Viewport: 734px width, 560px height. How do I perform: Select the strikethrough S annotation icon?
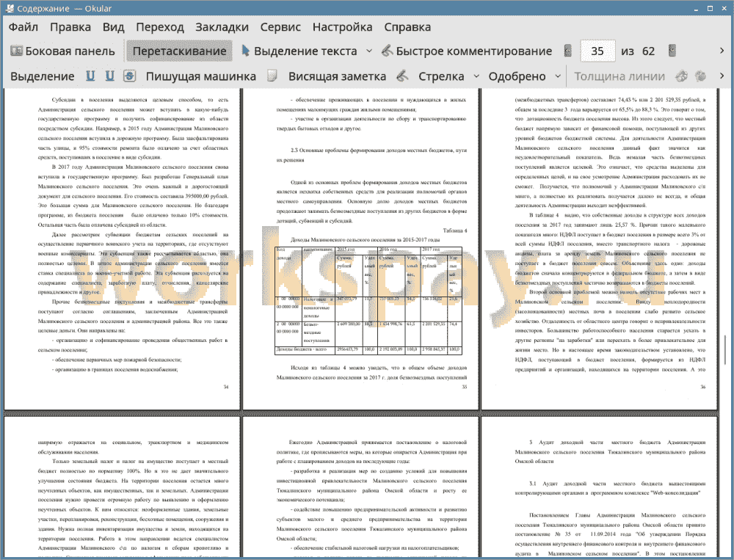point(130,76)
